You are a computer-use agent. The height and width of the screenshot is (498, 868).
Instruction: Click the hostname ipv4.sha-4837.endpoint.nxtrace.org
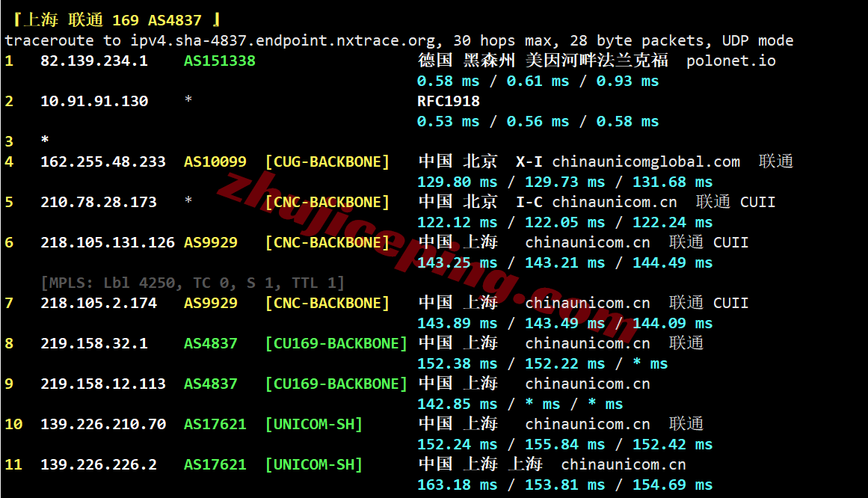283,40
